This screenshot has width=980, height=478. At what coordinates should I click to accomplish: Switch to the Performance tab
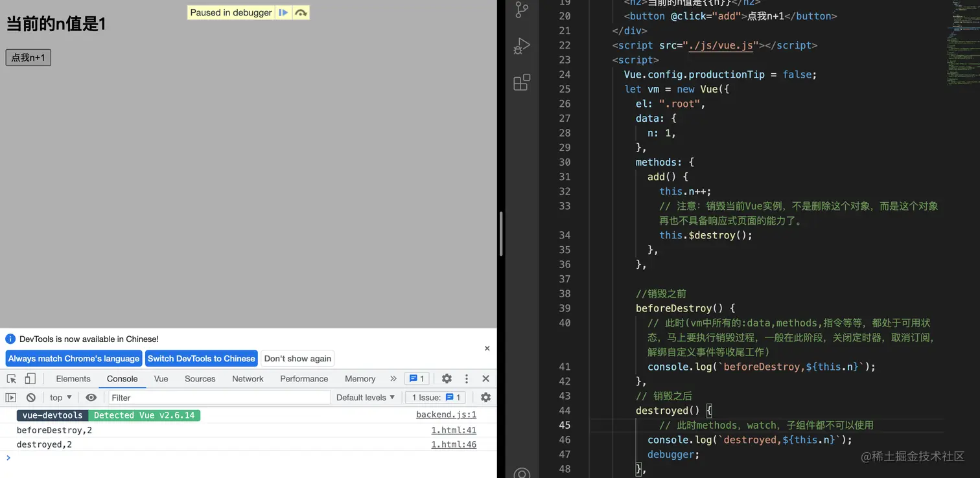click(x=304, y=379)
